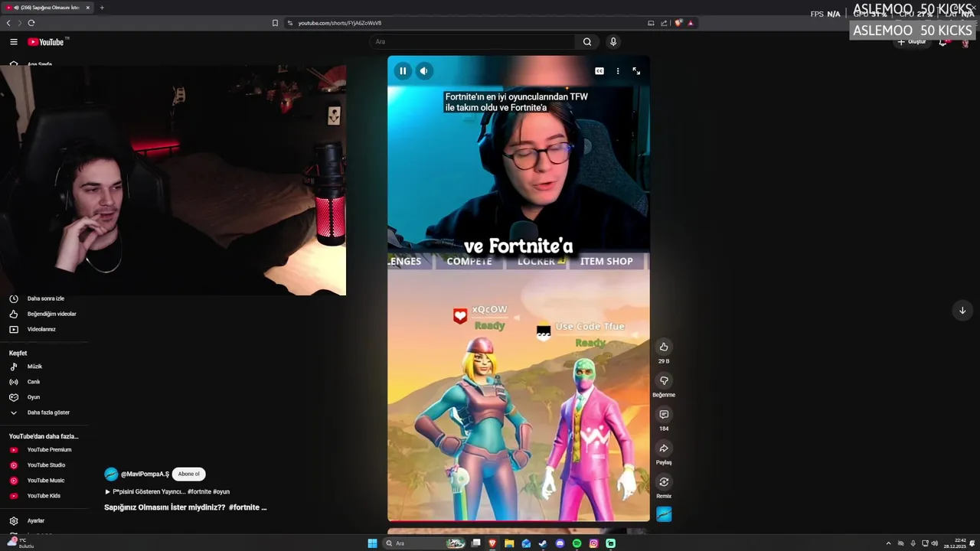
Task: Open File Explorer from taskbar
Action: [x=509, y=543]
